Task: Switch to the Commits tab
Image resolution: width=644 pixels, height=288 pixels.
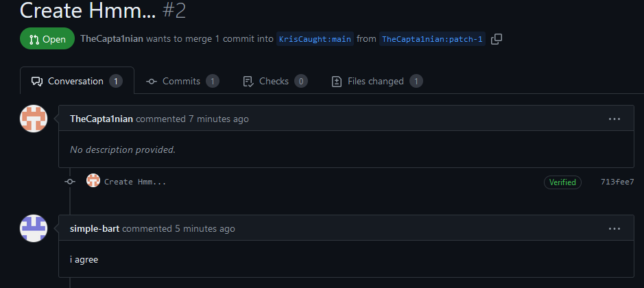Action: pos(182,81)
